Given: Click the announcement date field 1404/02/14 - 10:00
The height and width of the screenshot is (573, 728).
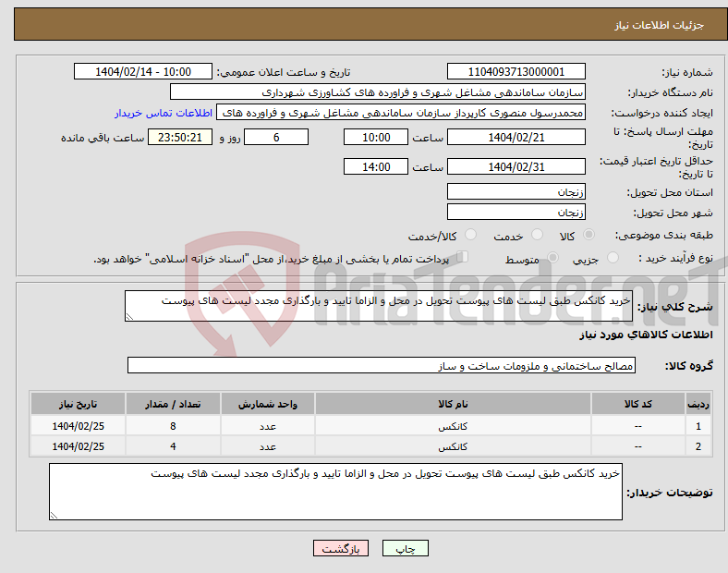Looking at the screenshot, I should point(143,71).
